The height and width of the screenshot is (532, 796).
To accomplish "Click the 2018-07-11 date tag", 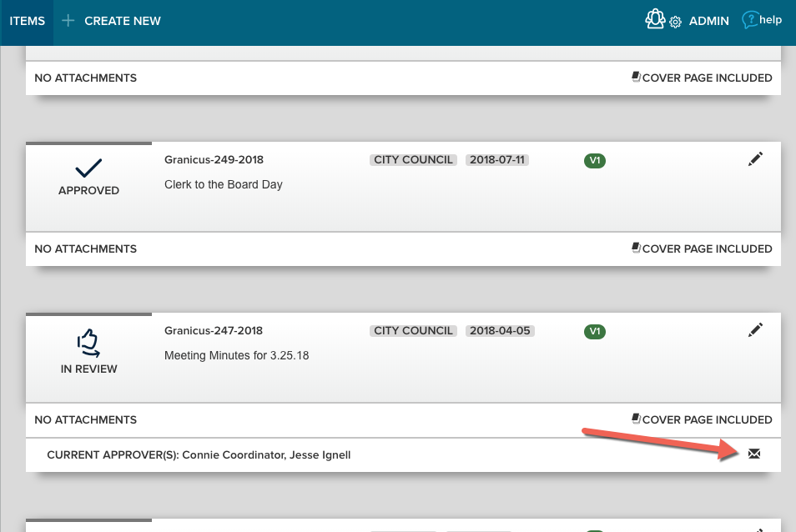I will (x=500, y=159).
